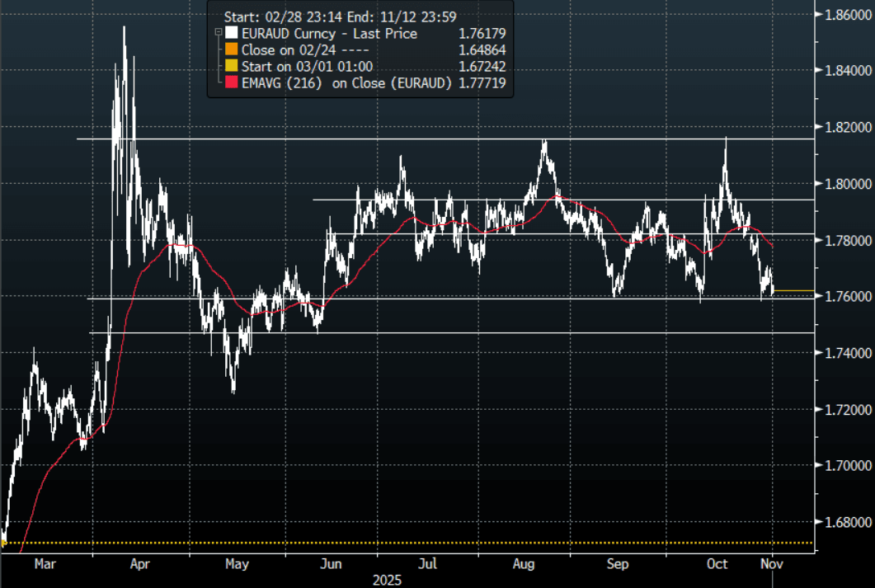This screenshot has height=588, width=875.
Task: Click the Jun label on time axis
Action: click(331, 564)
